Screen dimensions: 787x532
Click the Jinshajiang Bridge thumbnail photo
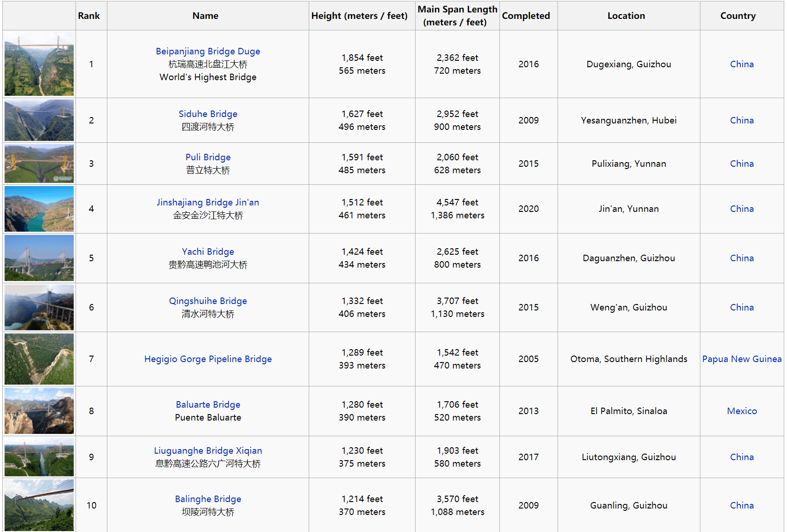click(x=39, y=209)
